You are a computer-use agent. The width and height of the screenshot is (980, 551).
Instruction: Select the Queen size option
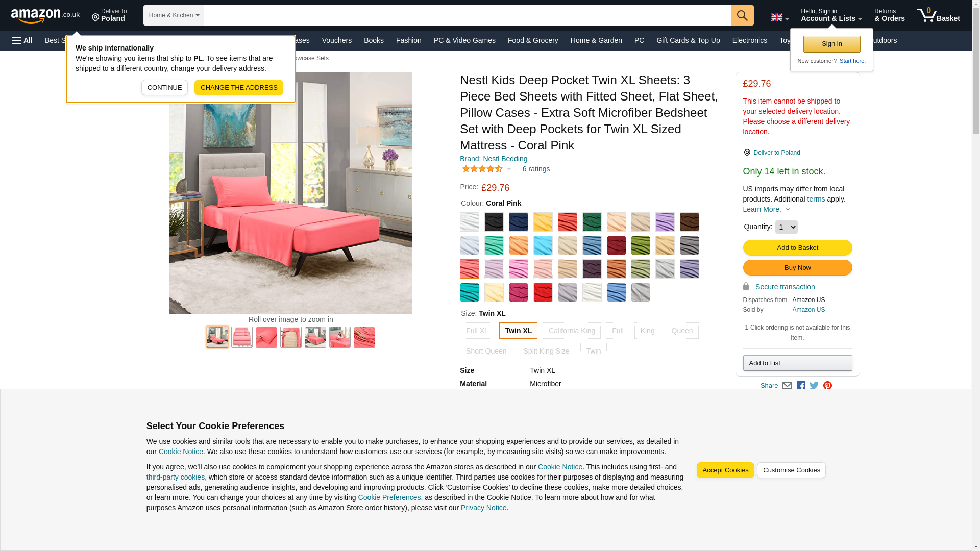(x=682, y=331)
